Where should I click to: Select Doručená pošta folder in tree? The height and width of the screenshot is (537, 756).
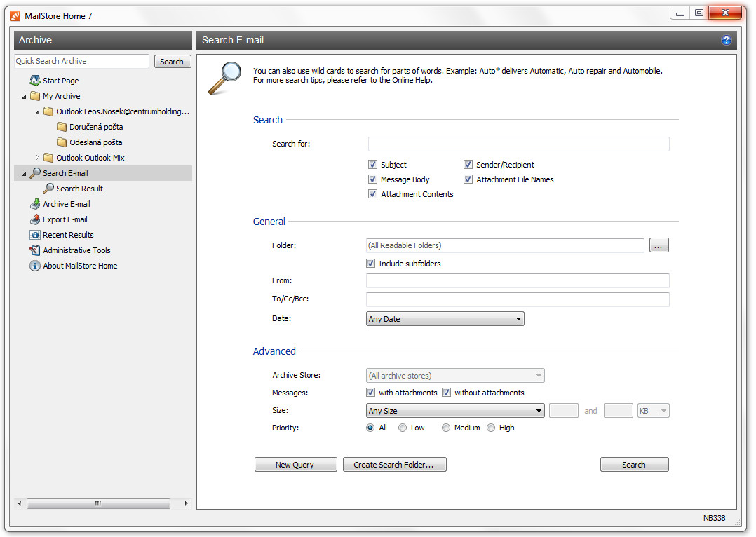96,127
